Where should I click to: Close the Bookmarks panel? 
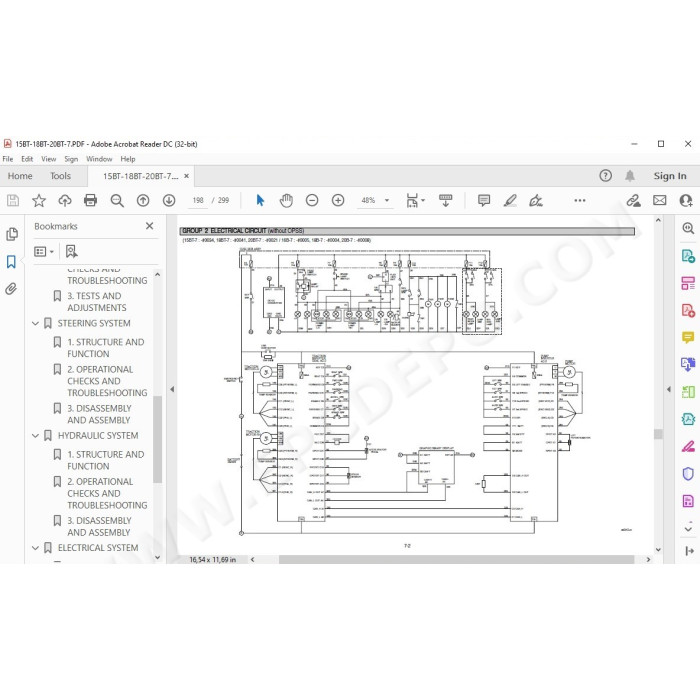(150, 226)
